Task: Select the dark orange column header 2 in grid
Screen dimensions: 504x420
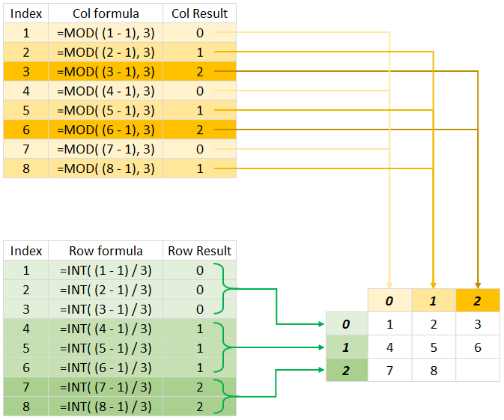Action: [x=476, y=301]
